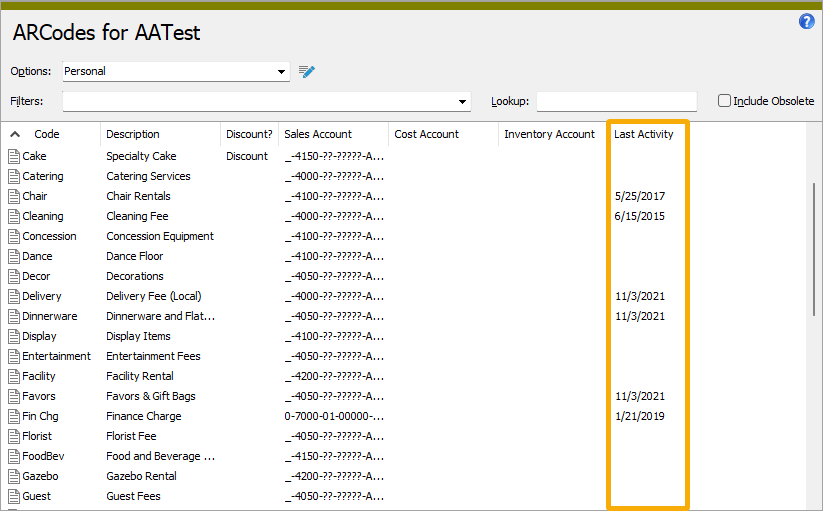Select the Specialty Cake description
The width and height of the screenshot is (823, 511).
click(x=141, y=156)
